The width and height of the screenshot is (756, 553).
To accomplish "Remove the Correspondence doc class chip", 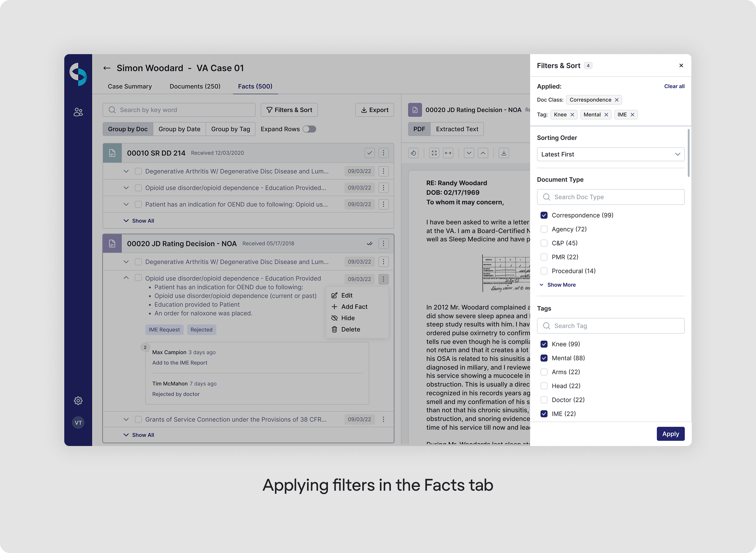I will pos(617,100).
